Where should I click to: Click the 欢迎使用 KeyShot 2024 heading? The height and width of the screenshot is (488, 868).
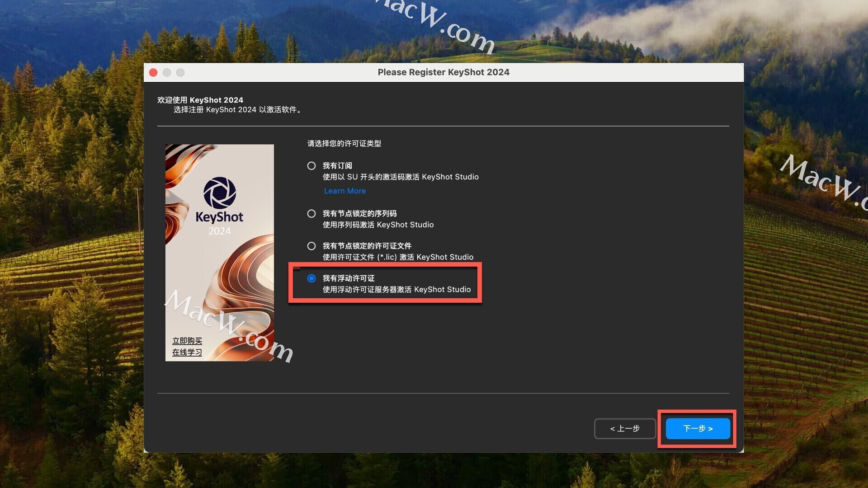pos(200,100)
